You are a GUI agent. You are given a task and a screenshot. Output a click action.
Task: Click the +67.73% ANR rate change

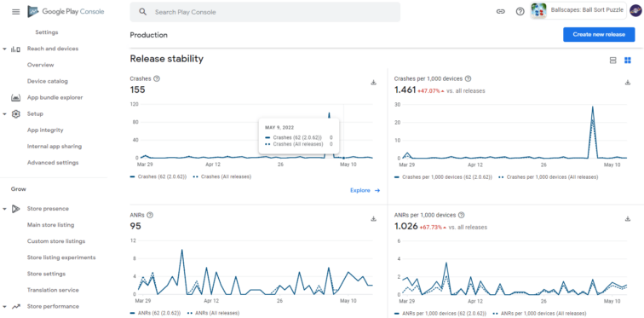(433, 227)
